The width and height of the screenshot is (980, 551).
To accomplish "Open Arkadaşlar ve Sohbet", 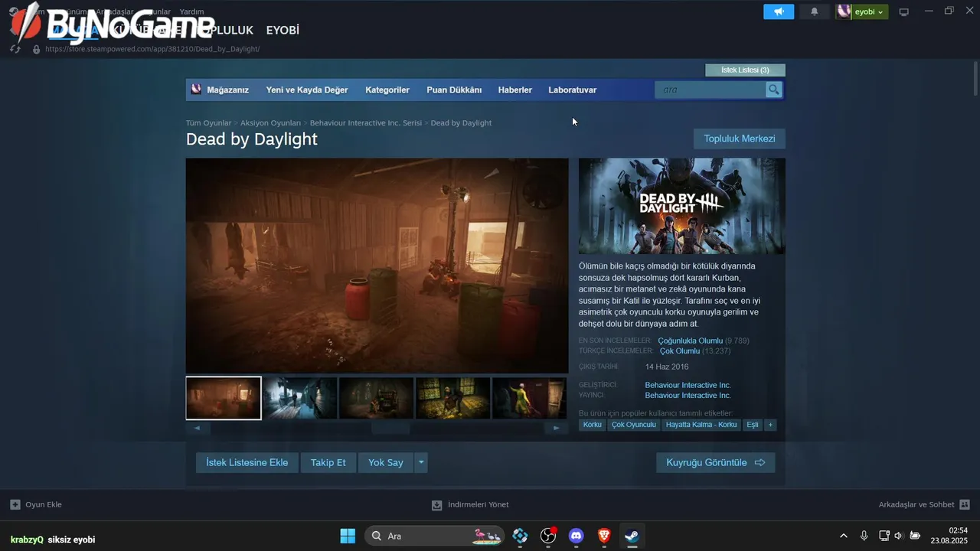I will (x=924, y=504).
